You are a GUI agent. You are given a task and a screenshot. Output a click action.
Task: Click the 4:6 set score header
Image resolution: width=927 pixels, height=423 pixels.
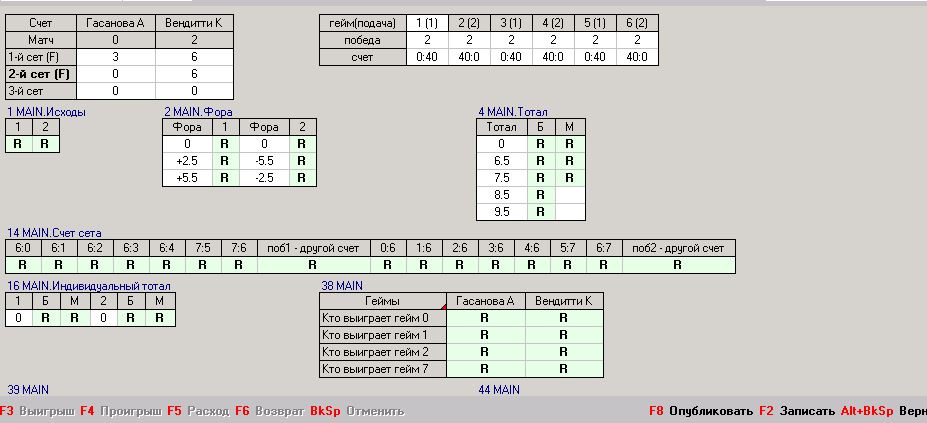[x=531, y=248]
